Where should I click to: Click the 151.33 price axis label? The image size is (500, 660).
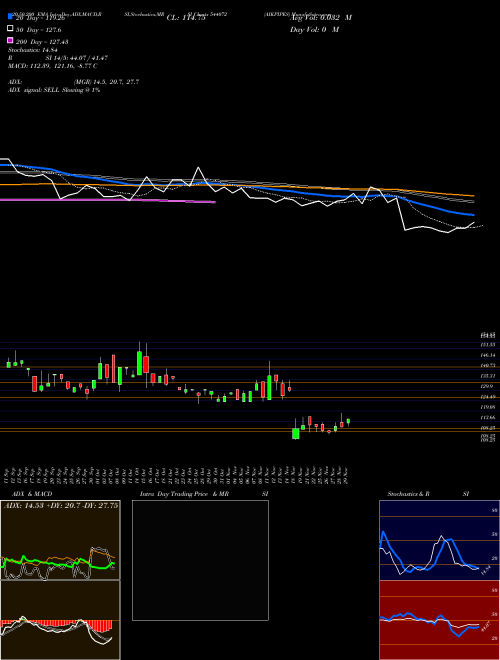(x=488, y=345)
